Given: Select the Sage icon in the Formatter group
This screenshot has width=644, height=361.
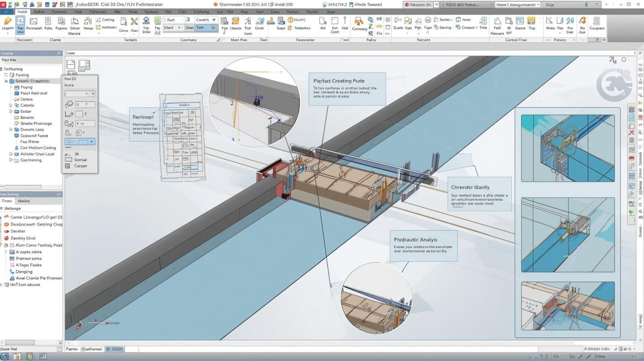Looking at the screenshot, I should 280,21.
